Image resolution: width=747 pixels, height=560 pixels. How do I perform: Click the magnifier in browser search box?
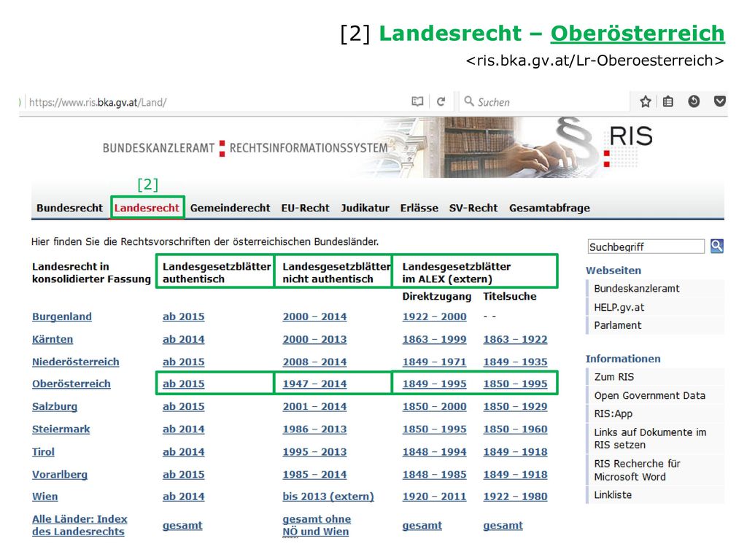[x=469, y=101]
